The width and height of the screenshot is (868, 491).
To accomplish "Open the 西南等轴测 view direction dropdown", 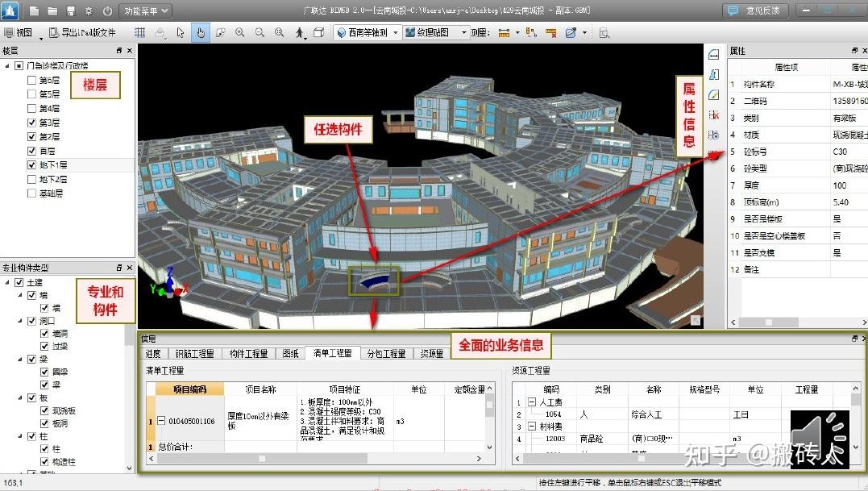I will 368,33.
